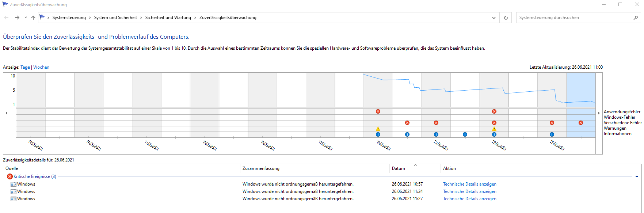Viewport: 644px width, 213px height.
Task: Click the red Kritische Ereignisse group icon
Action: tap(10, 176)
